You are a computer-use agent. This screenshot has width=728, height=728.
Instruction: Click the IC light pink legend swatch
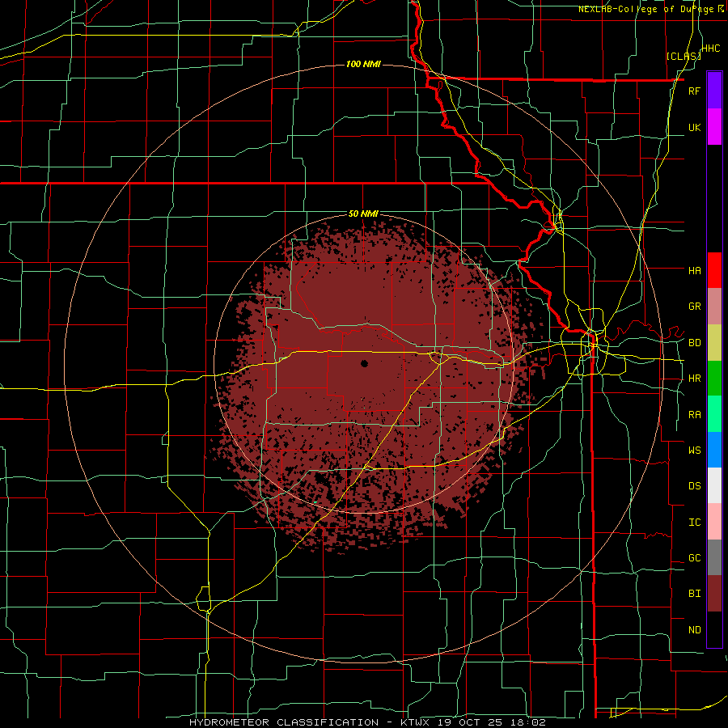714,522
